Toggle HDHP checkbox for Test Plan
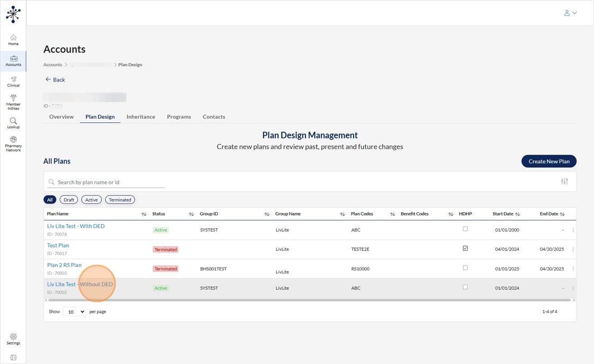 click(465, 248)
